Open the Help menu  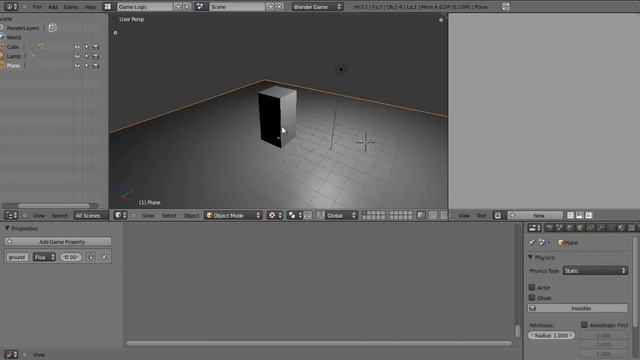pos(90,7)
